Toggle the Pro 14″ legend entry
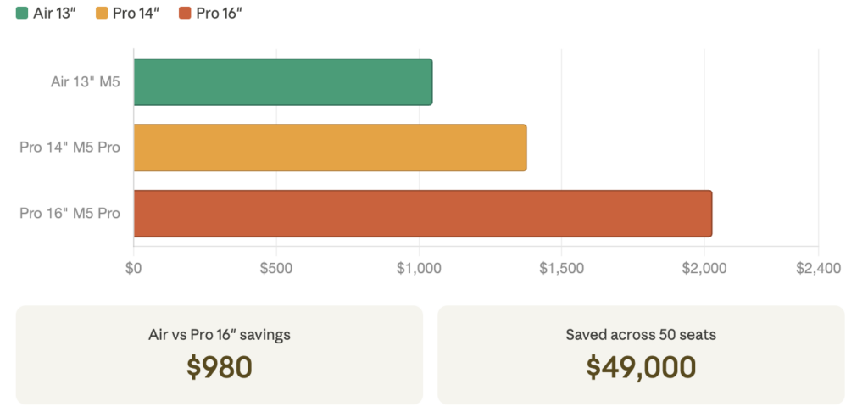The height and width of the screenshot is (418, 868). click(x=127, y=14)
